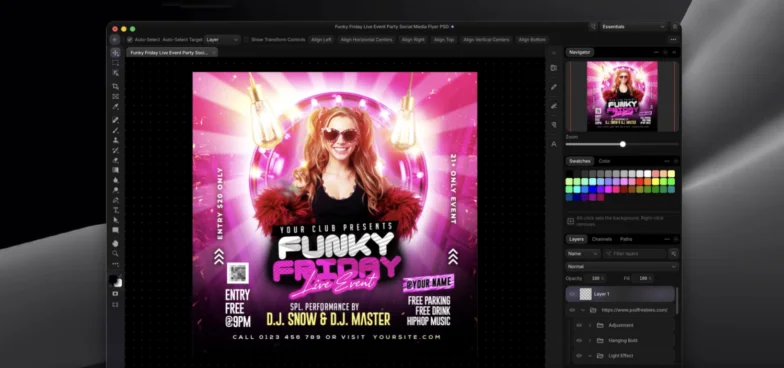Image resolution: width=784 pixels, height=368 pixels.
Task: Open Swatches panel options menu
Action: click(666, 161)
